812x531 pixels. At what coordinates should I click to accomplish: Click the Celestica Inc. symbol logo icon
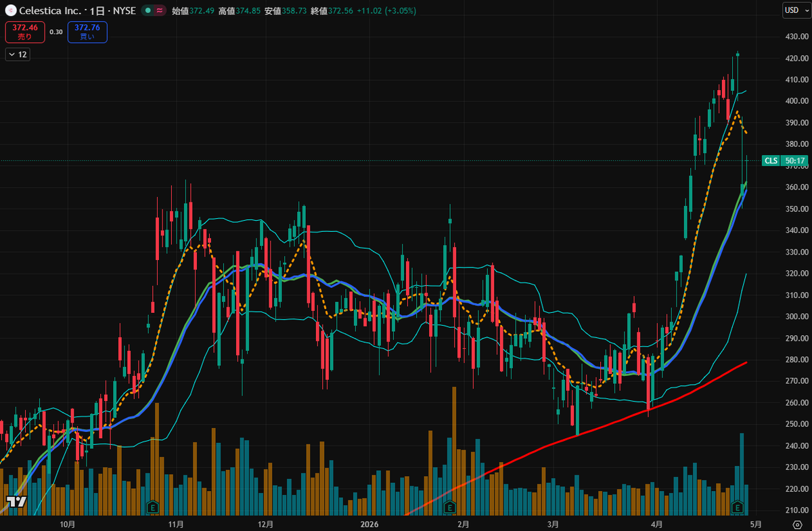point(10,10)
